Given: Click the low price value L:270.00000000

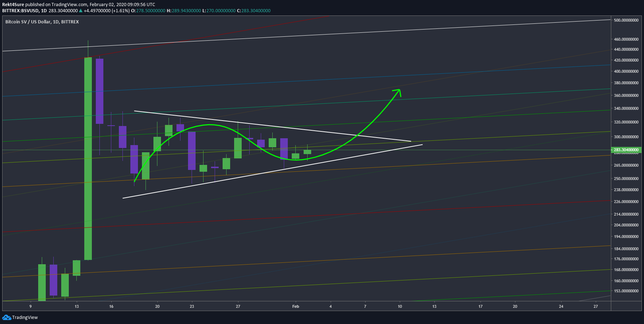Looking at the screenshot, I should coord(219,11).
